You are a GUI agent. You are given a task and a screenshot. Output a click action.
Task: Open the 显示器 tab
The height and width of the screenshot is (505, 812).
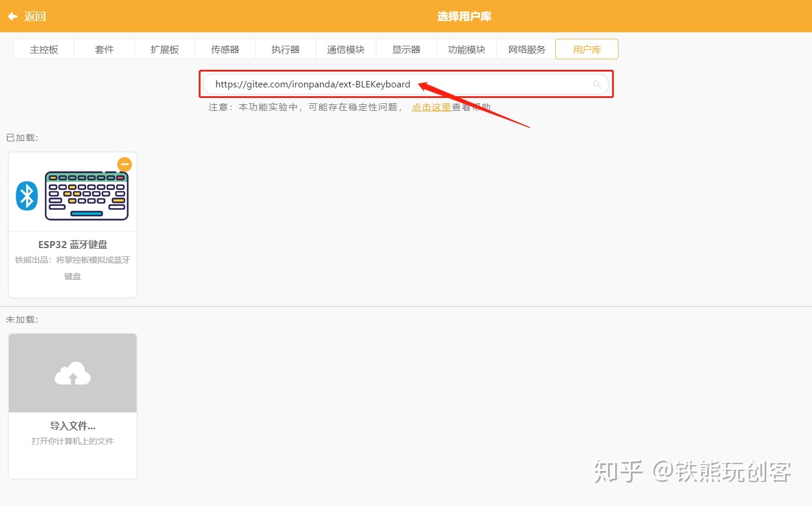coord(406,49)
